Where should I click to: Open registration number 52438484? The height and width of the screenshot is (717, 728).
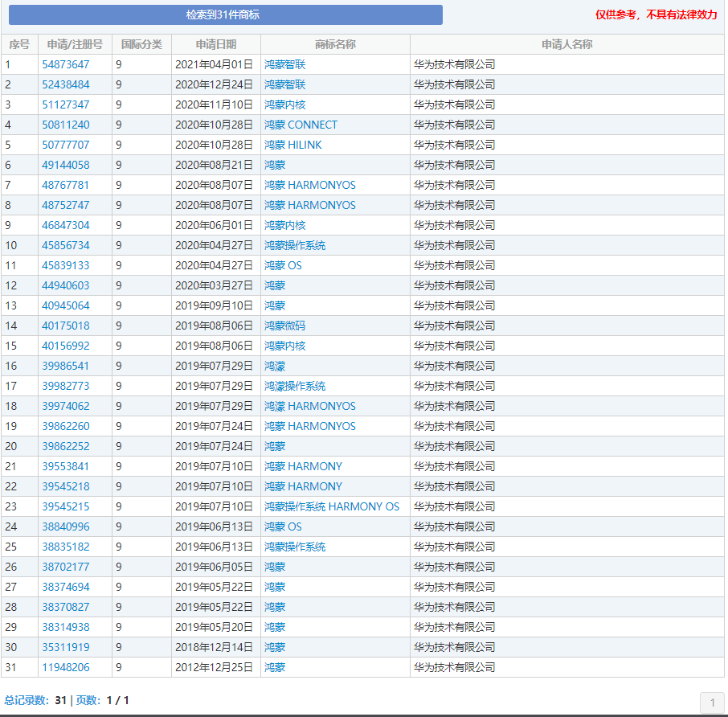(x=65, y=84)
